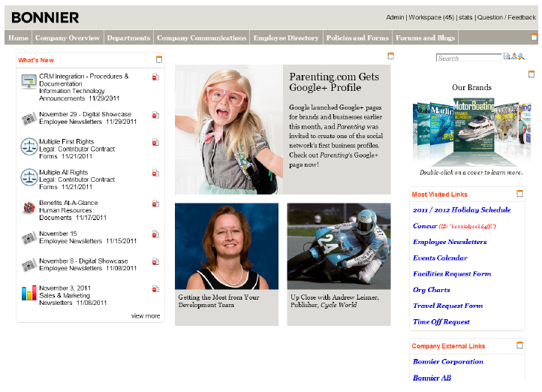Open the Concur link
542x392 pixels.
pos(425,226)
